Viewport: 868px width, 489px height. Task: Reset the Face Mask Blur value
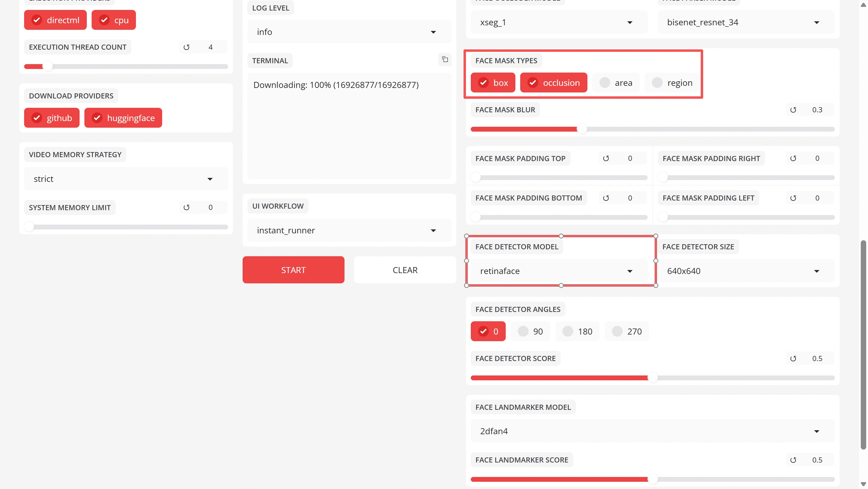793,110
